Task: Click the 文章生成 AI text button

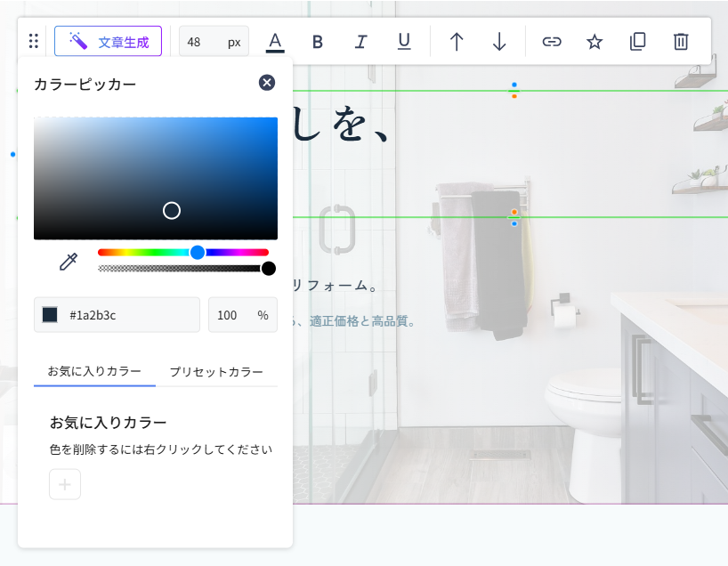Action: pyautogui.click(x=108, y=41)
